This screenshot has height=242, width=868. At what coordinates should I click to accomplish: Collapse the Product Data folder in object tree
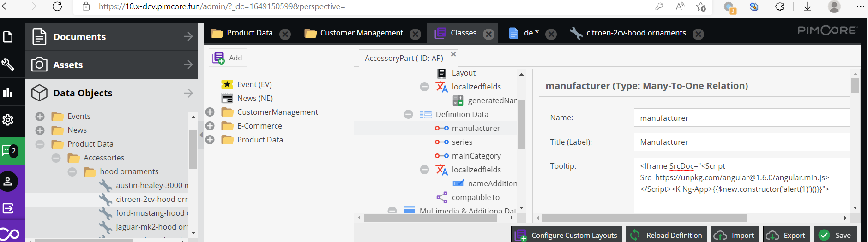point(40,144)
